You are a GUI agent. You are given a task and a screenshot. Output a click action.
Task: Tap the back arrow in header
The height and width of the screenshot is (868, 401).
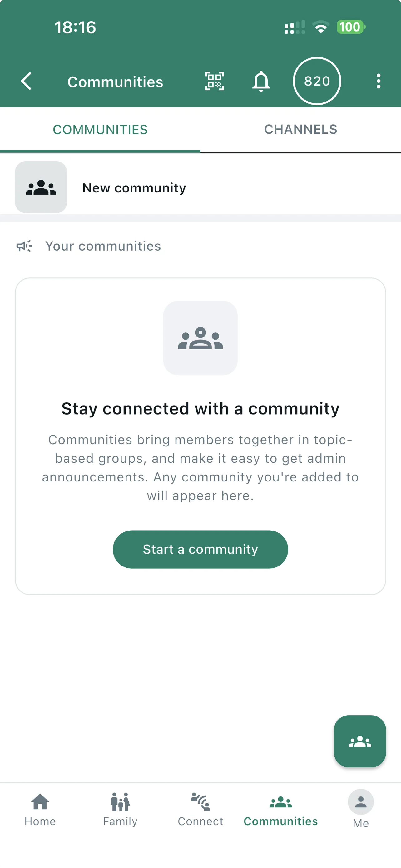(x=26, y=81)
